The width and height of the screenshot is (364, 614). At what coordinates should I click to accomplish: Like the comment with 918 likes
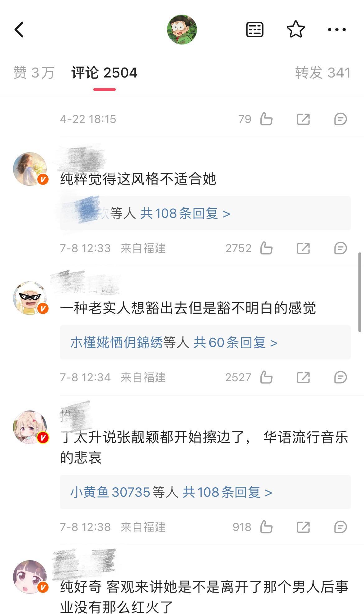coord(266,527)
